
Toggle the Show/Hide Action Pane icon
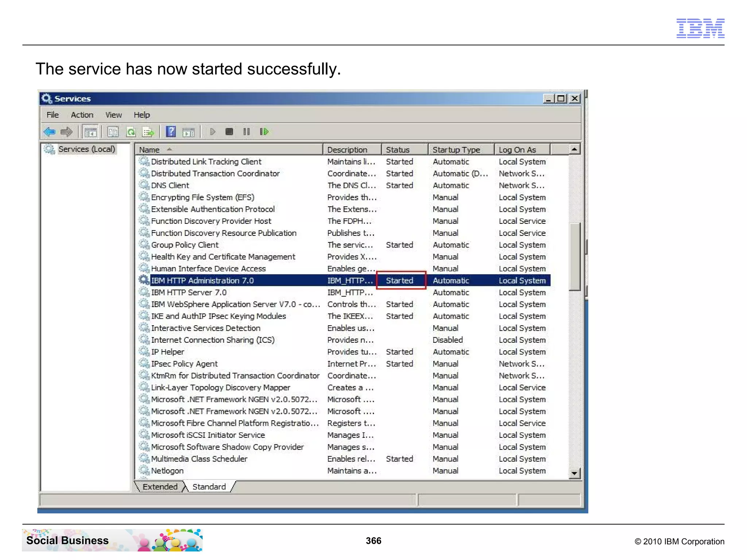pyautogui.click(x=189, y=132)
